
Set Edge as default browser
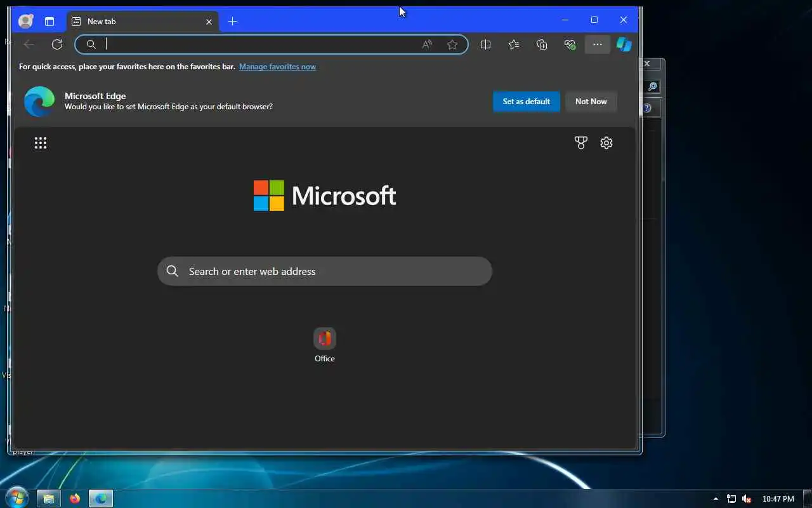coord(527,102)
